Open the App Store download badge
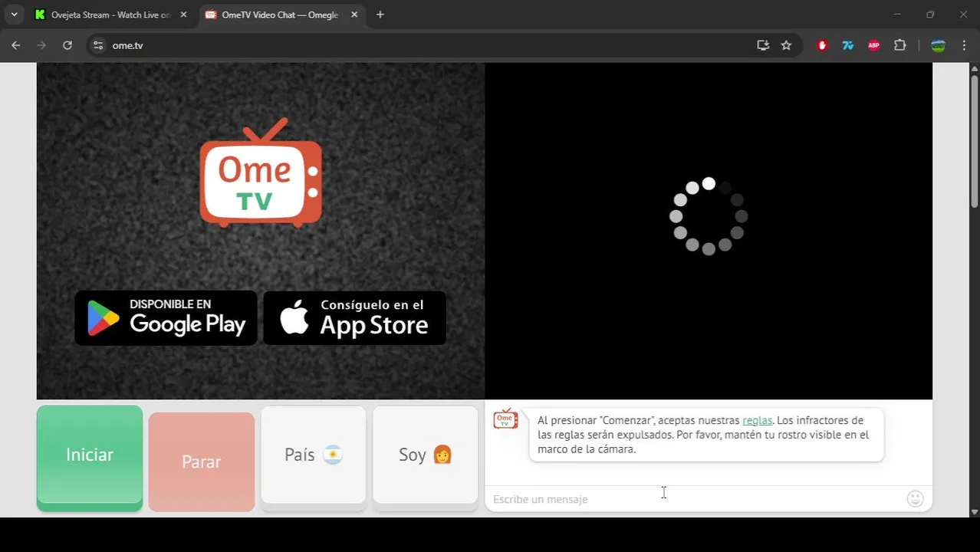 tap(354, 317)
